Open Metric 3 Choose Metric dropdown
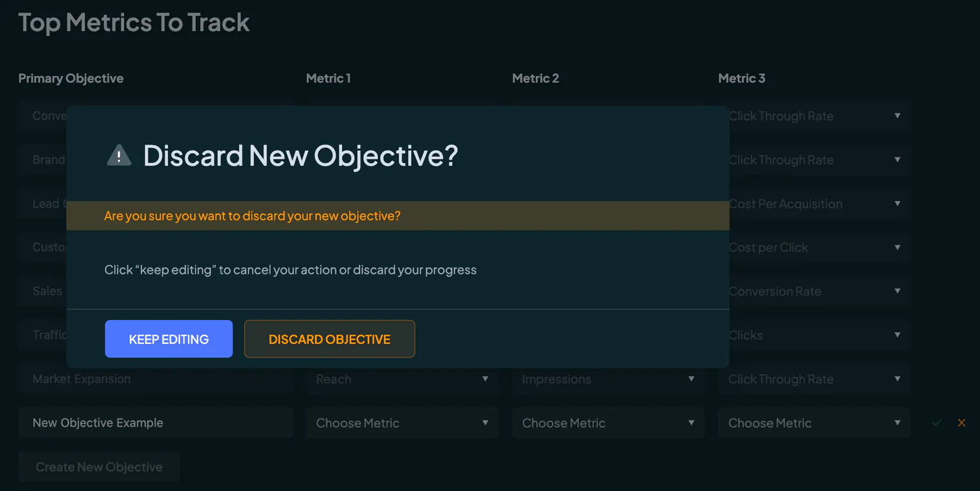Viewport: 980px width, 491px height. [x=814, y=423]
